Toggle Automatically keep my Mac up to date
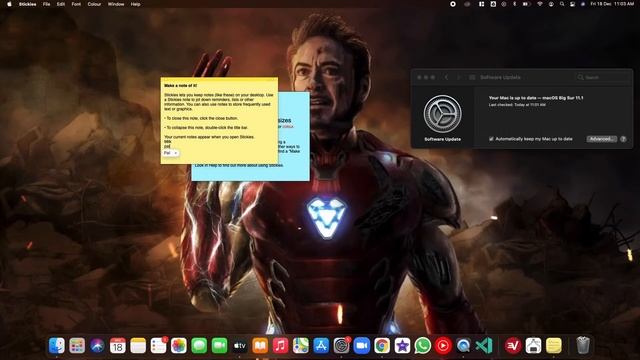640x360 pixels. pos(491,139)
